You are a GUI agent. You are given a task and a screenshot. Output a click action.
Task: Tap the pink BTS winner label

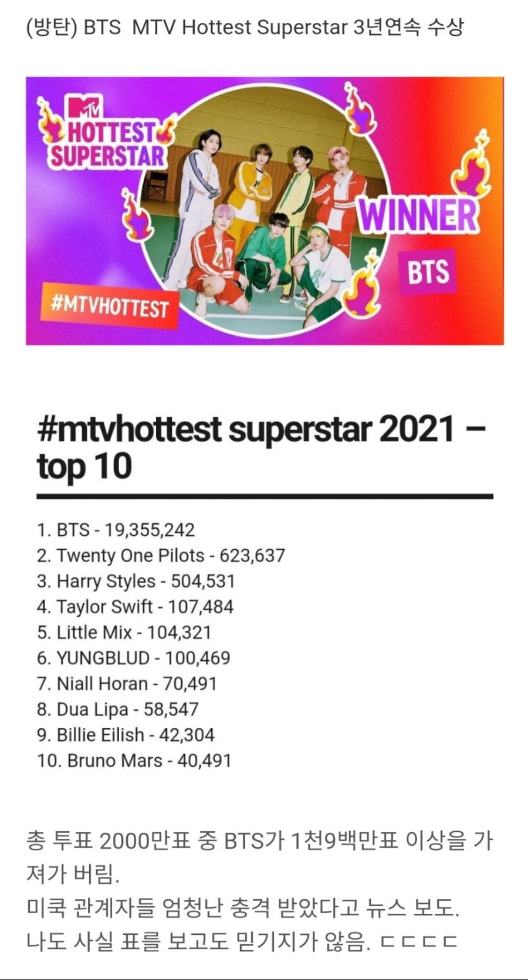point(428,271)
